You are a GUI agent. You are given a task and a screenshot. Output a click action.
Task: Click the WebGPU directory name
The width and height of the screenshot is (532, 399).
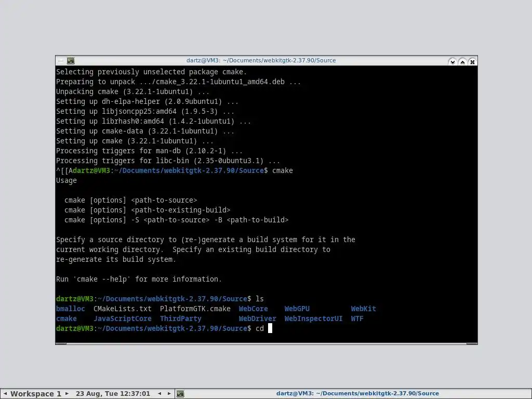tap(297, 309)
